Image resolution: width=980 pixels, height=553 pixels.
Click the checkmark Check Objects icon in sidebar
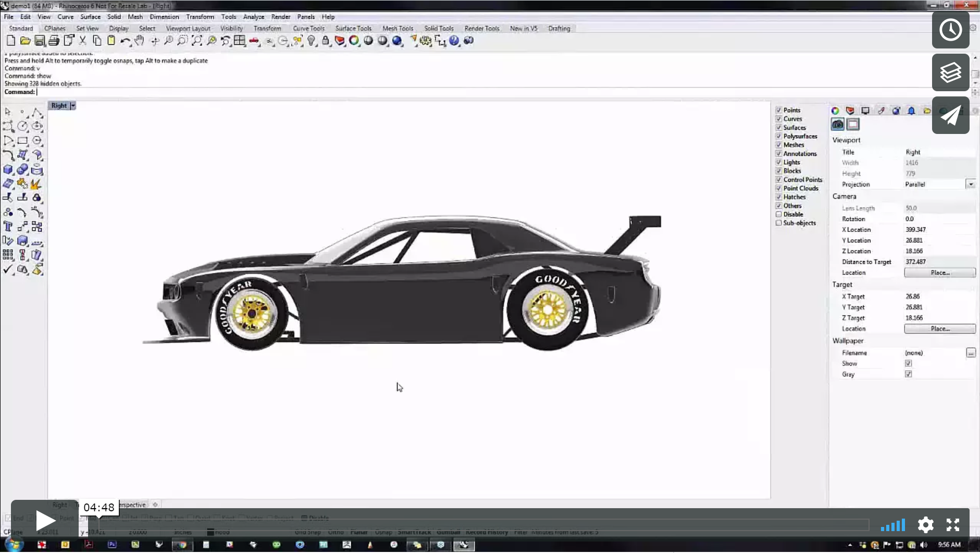point(8,269)
